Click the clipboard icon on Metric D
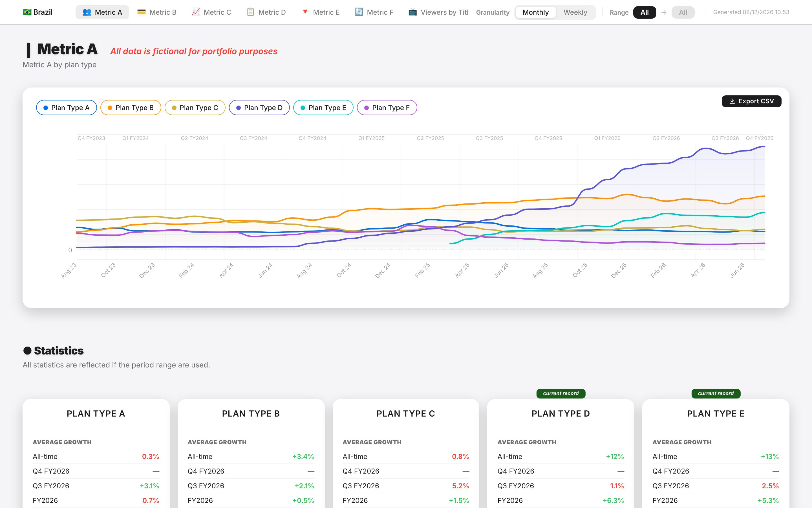 point(250,12)
